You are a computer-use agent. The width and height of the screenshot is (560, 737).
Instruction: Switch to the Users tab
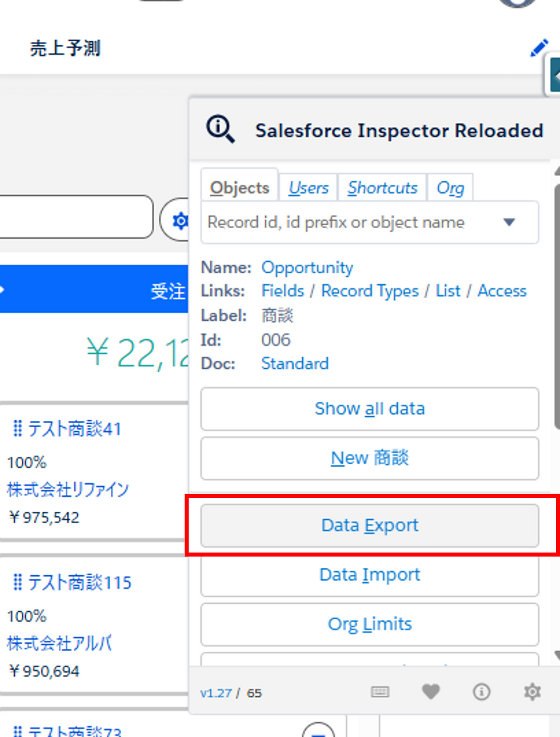click(309, 188)
